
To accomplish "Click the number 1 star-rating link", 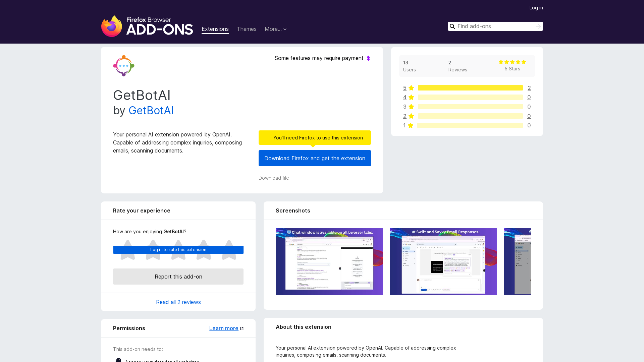I will 405,125.
